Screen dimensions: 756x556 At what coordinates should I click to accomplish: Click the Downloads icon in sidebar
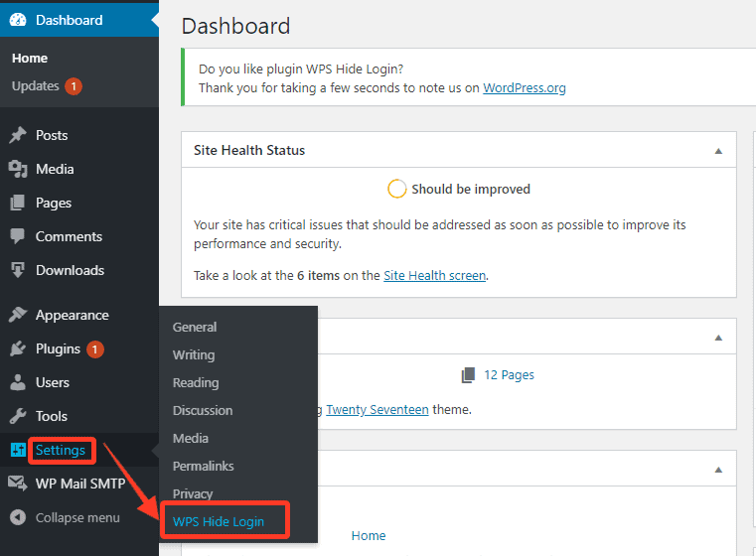click(18, 270)
